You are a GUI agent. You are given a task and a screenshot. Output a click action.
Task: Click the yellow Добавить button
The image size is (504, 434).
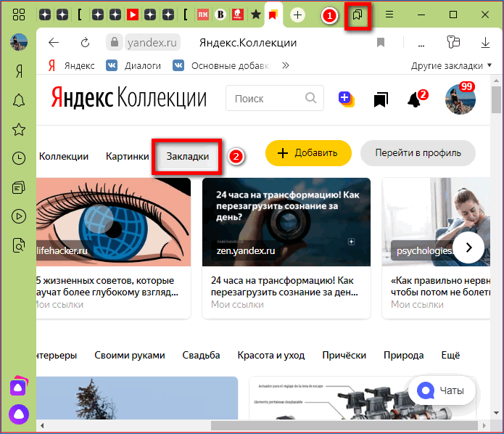point(308,153)
